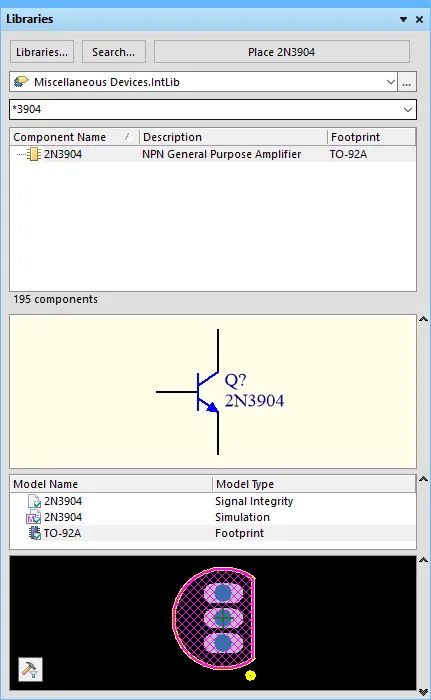This screenshot has width=431, height=700.
Task: Click Model Name column header
Action: (x=111, y=484)
